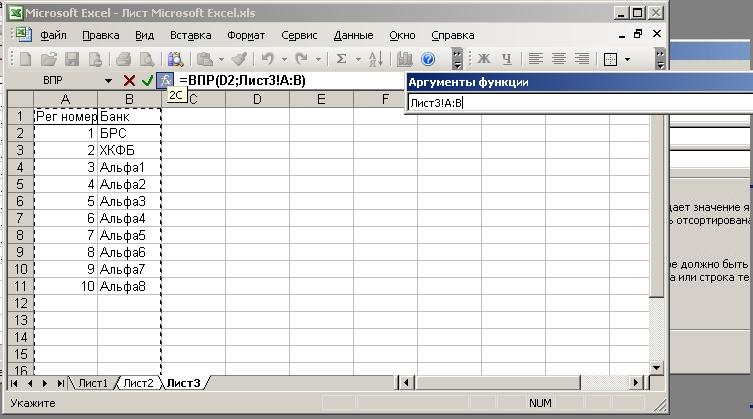The height and width of the screenshot is (419, 753).
Task: Switch to the Лист1 sheet tab
Action: click(93, 383)
